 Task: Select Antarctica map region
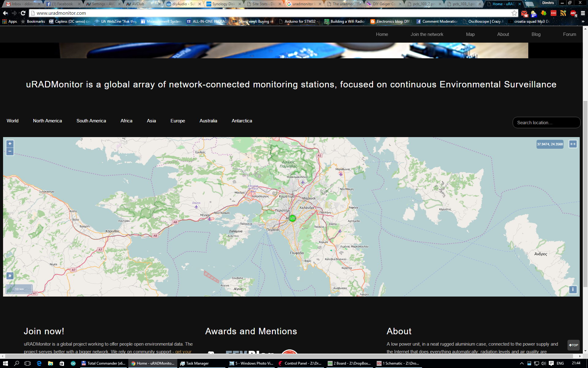click(242, 121)
